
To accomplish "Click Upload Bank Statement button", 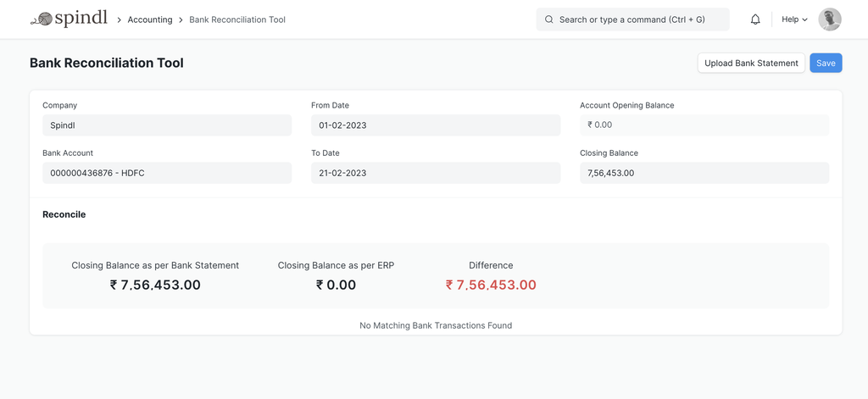I will tap(751, 63).
